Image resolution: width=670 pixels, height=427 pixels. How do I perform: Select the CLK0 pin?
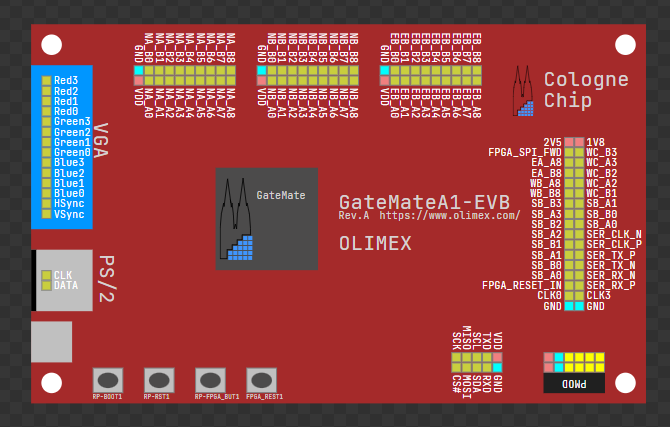(x=569, y=296)
